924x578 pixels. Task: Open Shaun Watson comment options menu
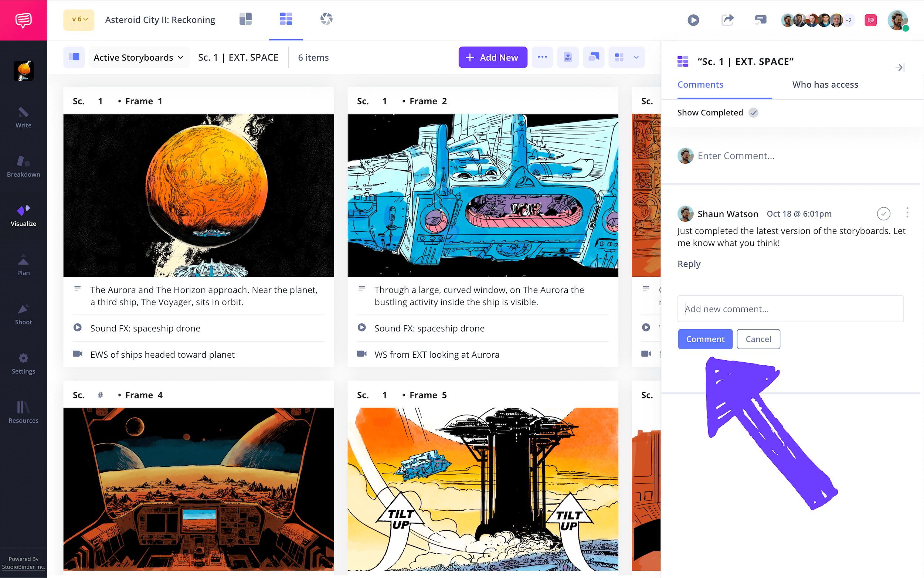pos(907,213)
